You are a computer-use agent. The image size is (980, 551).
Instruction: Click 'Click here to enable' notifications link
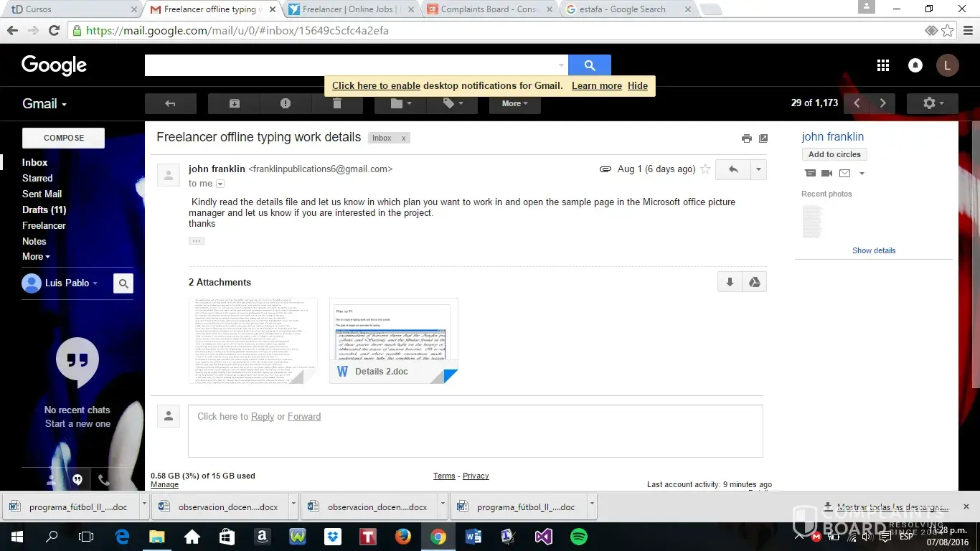pos(376,85)
